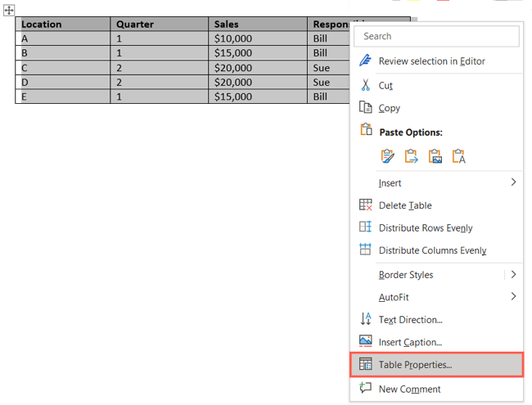Viewport: 532px width, 405px height.
Task: Select Keep Text Only paste icon
Action: point(458,155)
